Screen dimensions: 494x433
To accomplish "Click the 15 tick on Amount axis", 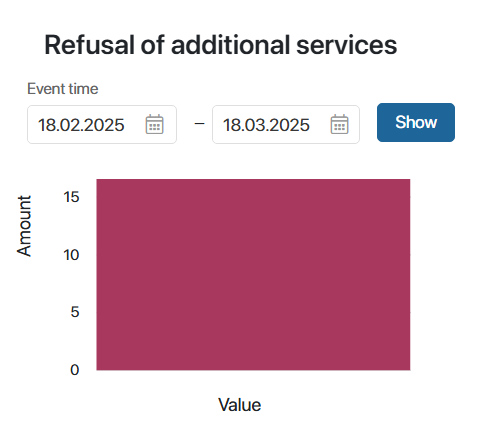I will [71, 197].
